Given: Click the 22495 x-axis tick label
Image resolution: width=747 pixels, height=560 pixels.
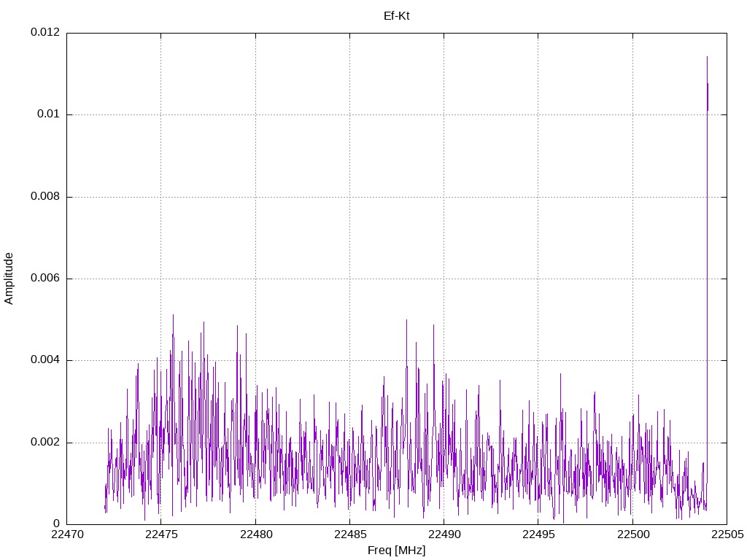Looking at the screenshot, I should 538,534.
